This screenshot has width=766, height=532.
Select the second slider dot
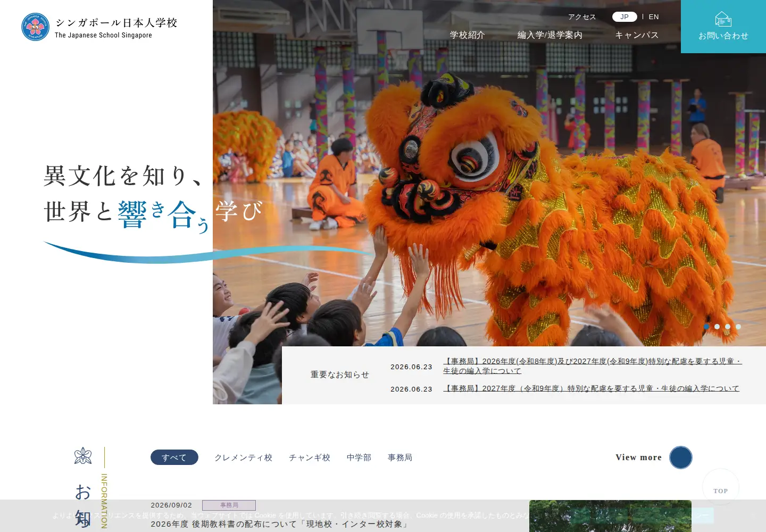717,327
